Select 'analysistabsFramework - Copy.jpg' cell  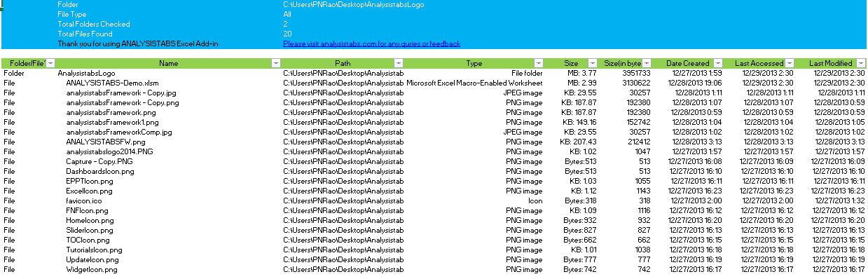click(x=121, y=93)
